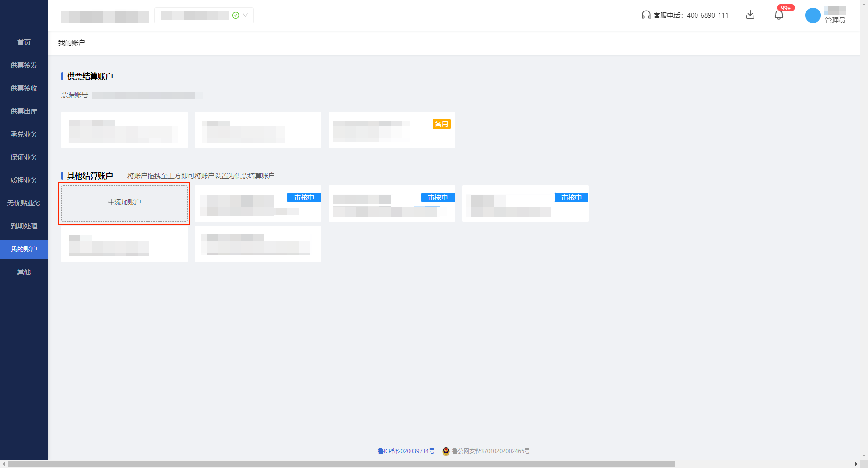This screenshot has width=868, height=468.
Task: Click the customer service headset icon
Action: click(x=646, y=15)
